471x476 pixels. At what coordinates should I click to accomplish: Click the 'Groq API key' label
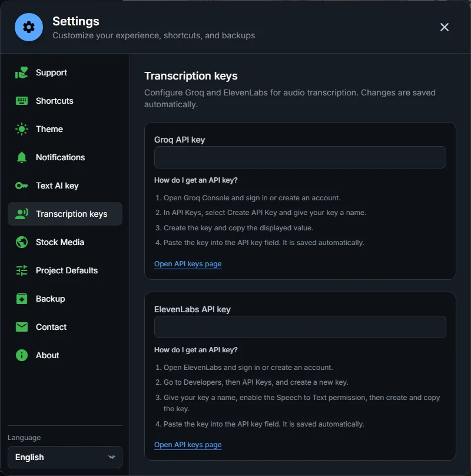(180, 140)
